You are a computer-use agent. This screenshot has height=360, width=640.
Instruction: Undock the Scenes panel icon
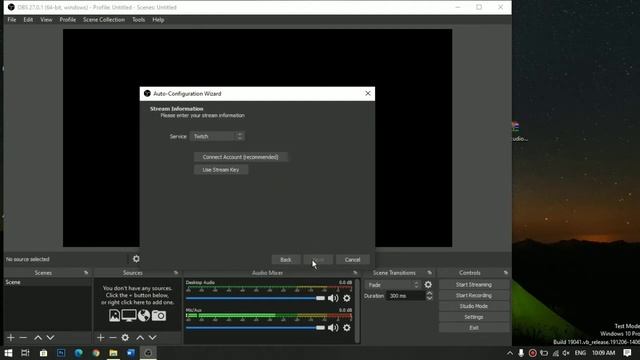(86, 273)
